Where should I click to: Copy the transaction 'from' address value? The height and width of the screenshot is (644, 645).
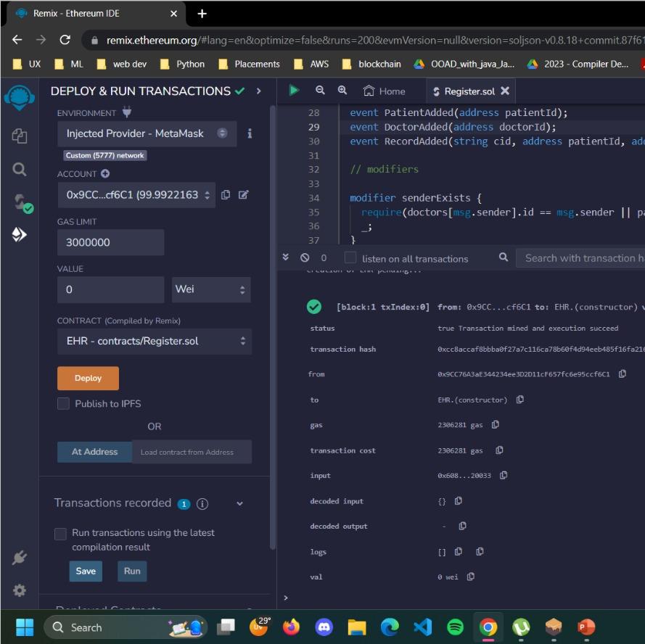(x=623, y=374)
